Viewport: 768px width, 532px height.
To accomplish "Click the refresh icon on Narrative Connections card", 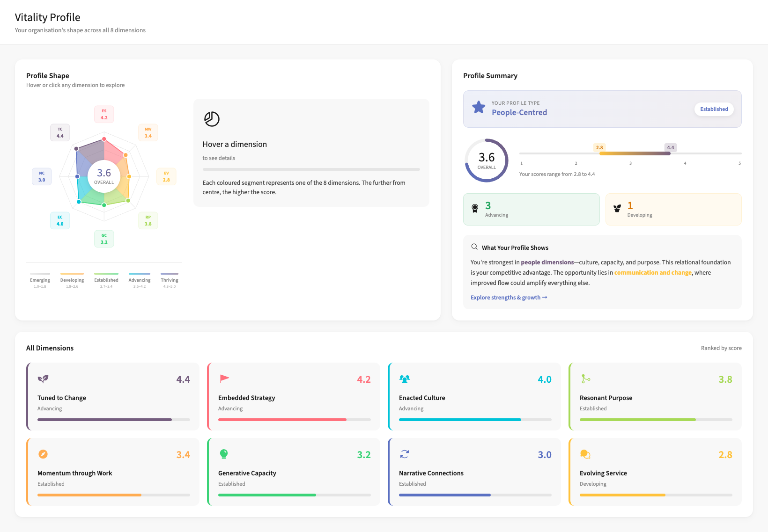I will (x=405, y=454).
